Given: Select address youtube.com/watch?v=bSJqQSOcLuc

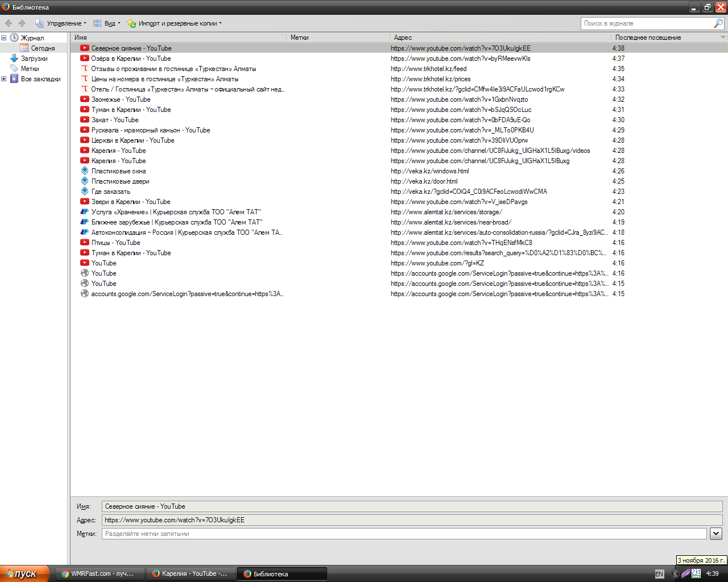Looking at the screenshot, I should 461,110.
